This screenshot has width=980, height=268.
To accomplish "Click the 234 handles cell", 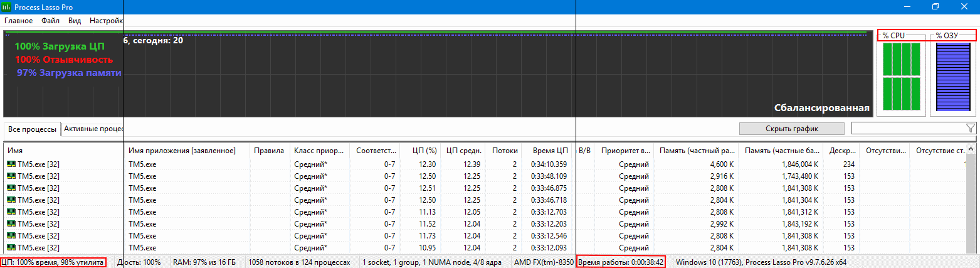I will [841, 164].
